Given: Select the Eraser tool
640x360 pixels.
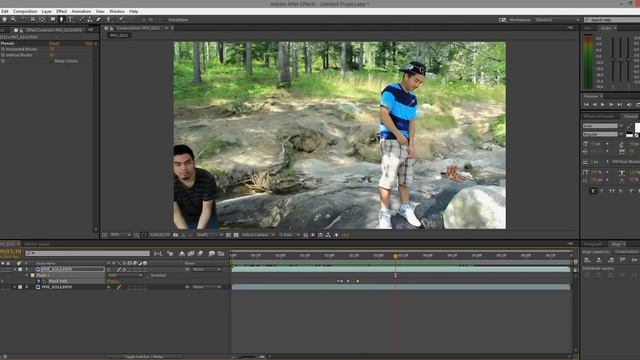Looking at the screenshot, I should [x=99, y=20].
